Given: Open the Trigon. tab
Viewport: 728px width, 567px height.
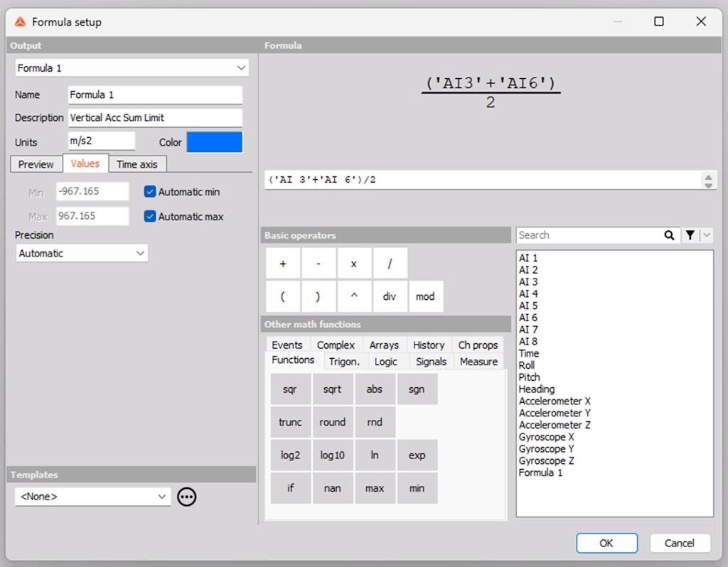Looking at the screenshot, I should click(345, 362).
